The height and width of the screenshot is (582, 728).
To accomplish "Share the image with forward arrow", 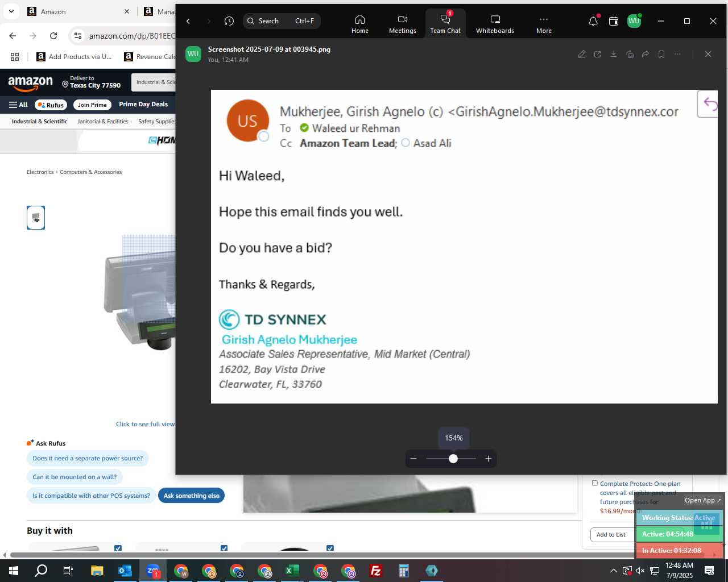I will (x=646, y=54).
